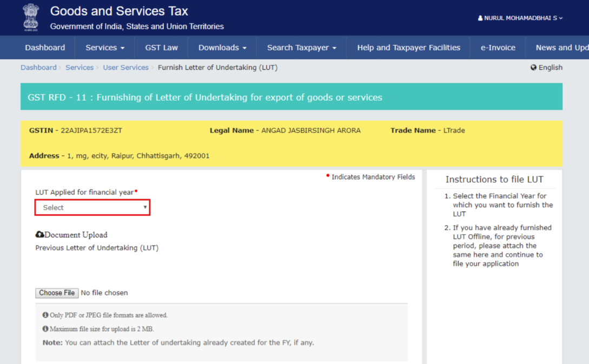Open the Search Taxpayer dropdown menu
Viewport: 589px width, 364px height.
coord(301,48)
